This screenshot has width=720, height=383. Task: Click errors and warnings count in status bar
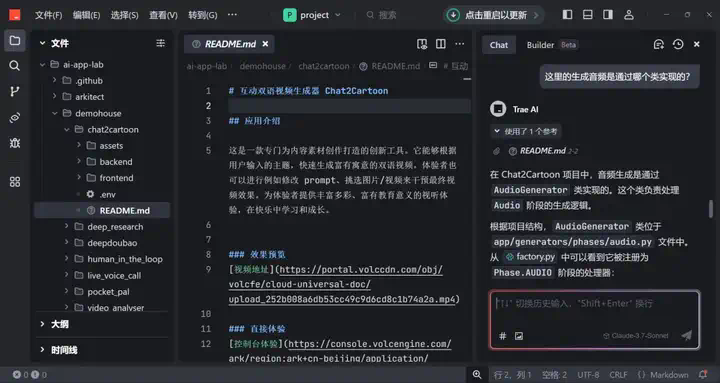(29, 375)
